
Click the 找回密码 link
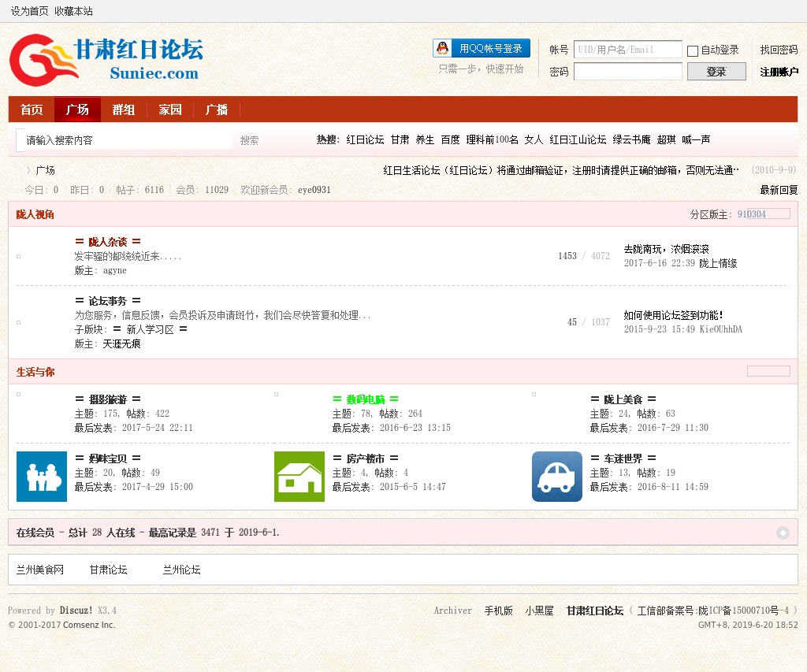pos(779,50)
